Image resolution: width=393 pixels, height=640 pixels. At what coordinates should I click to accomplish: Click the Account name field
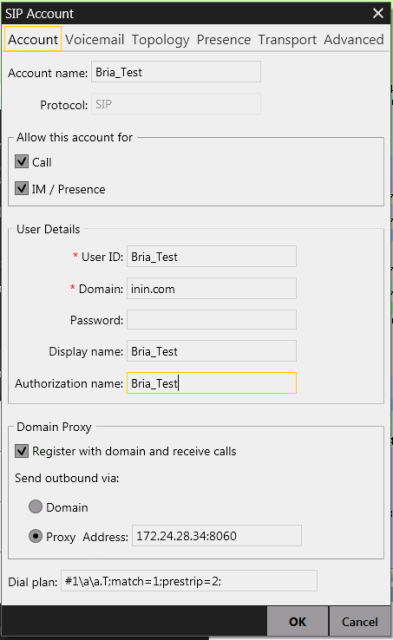[x=176, y=72]
